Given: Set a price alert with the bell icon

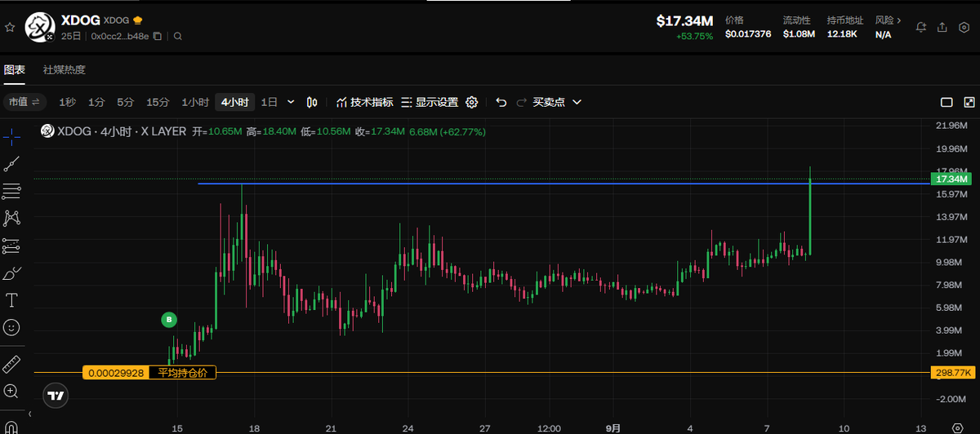Looking at the screenshot, I should (921, 27).
